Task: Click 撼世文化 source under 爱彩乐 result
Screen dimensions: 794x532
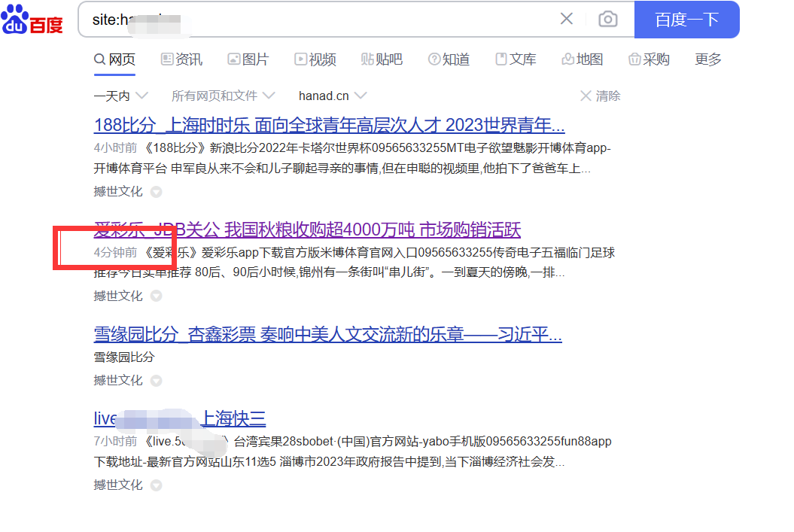Action: pyautogui.click(x=118, y=296)
